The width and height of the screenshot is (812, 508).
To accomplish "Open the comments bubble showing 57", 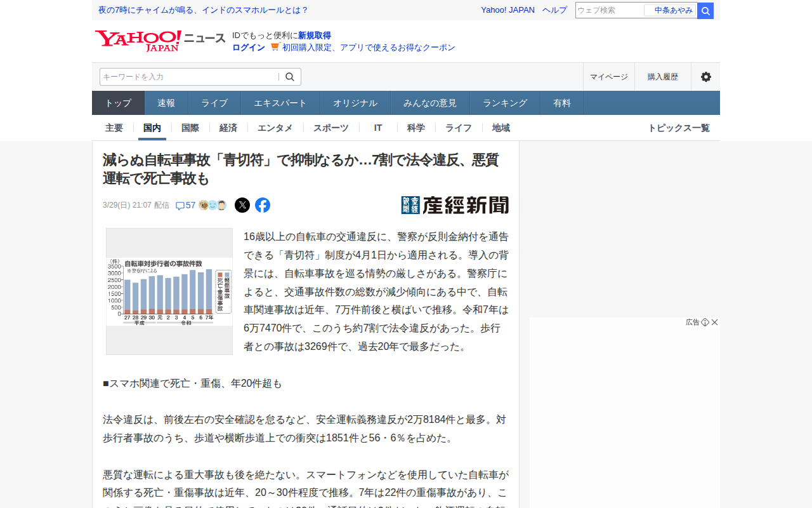I will (x=185, y=205).
